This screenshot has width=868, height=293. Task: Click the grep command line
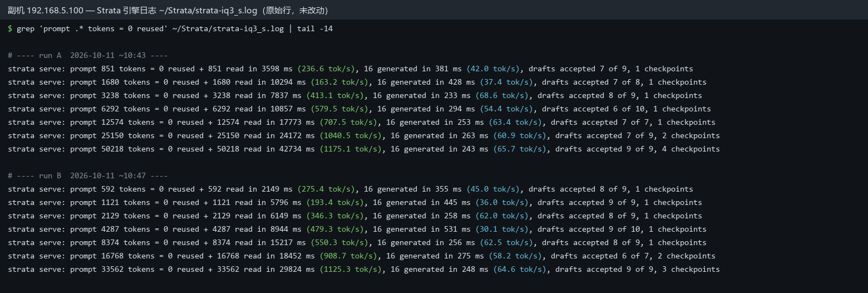click(x=170, y=29)
